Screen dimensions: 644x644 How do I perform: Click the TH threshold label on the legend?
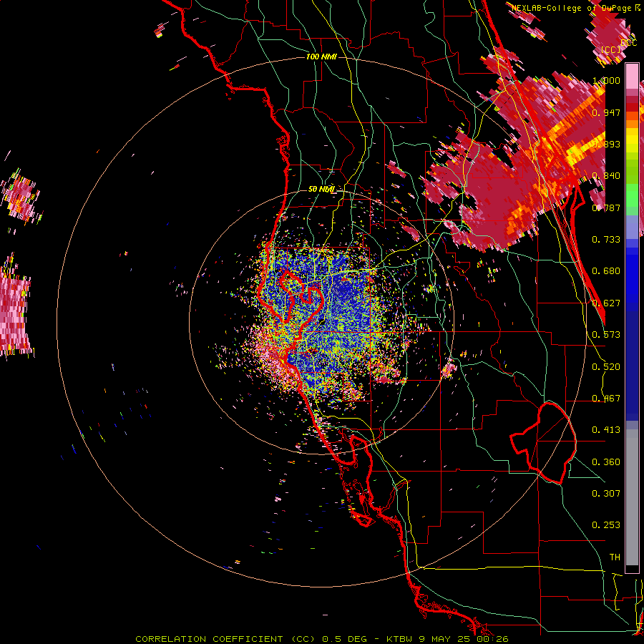coord(615,557)
